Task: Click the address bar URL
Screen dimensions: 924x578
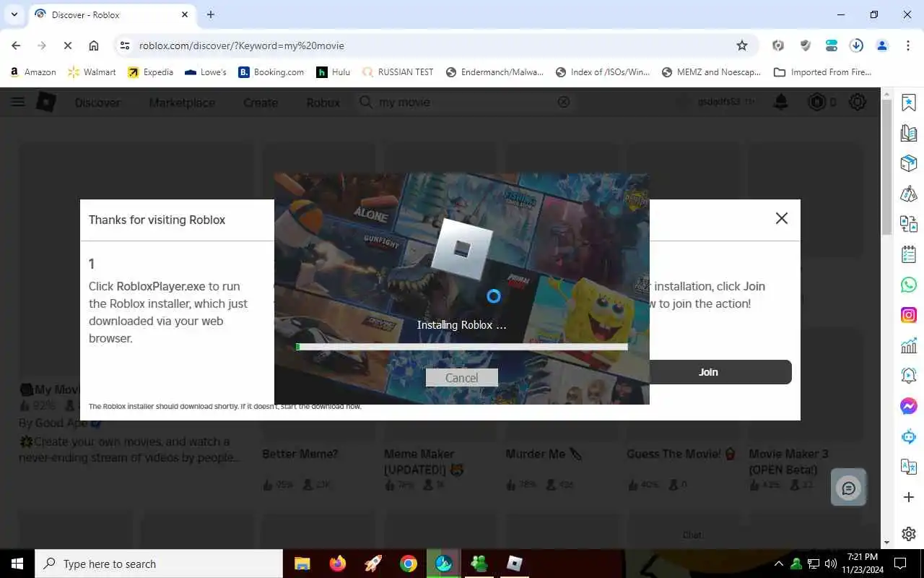Action: (242, 46)
